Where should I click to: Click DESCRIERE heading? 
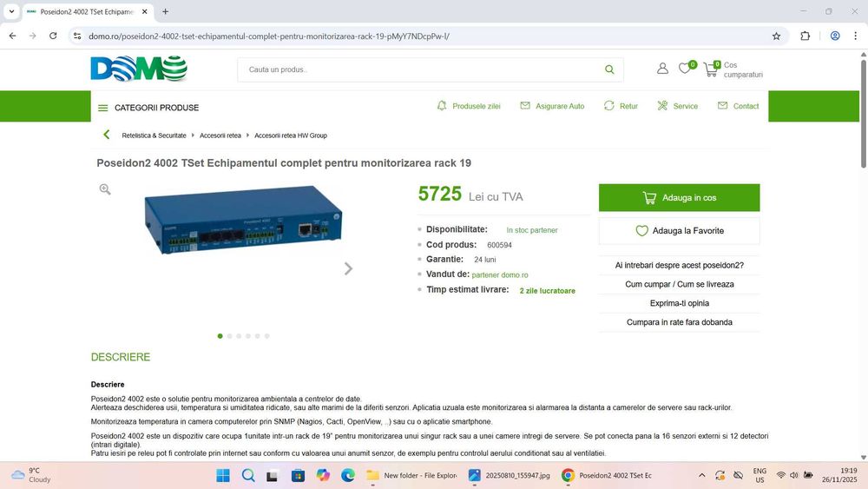coord(121,357)
